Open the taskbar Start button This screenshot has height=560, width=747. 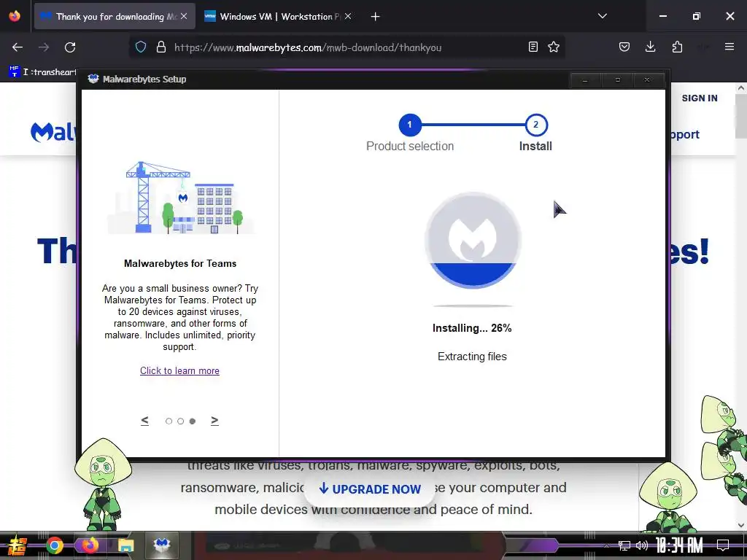[17, 545]
